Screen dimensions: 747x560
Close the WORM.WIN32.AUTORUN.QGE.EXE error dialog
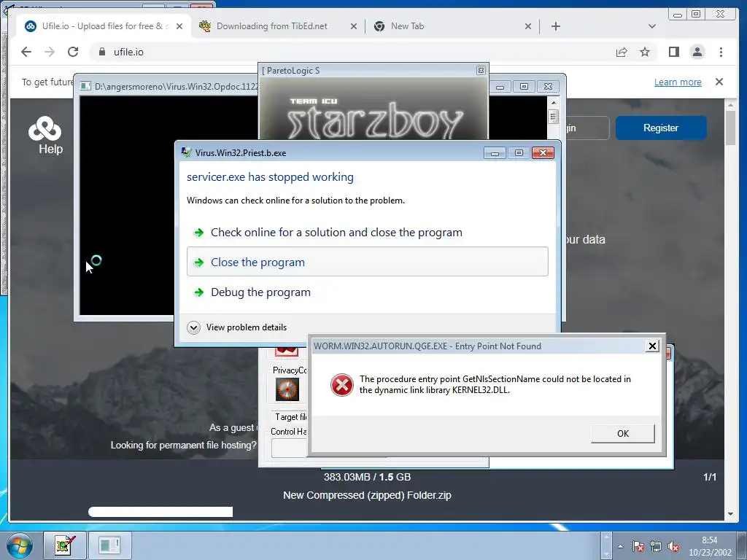coord(652,346)
